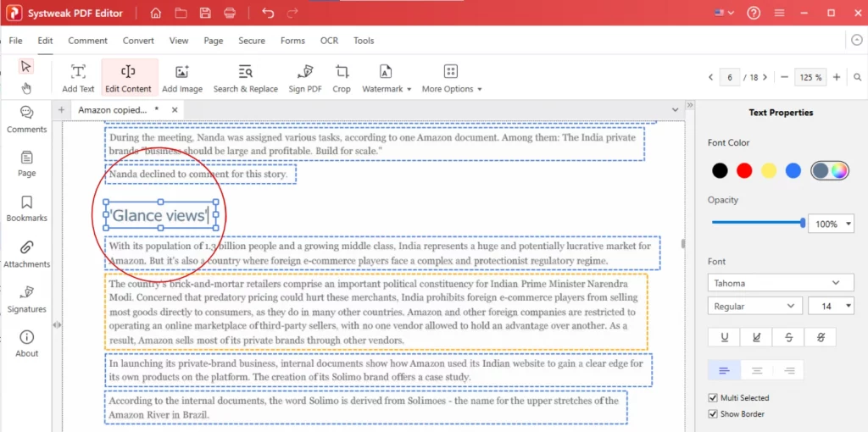Open a file with the folder icon
868x432 pixels.
181,14
